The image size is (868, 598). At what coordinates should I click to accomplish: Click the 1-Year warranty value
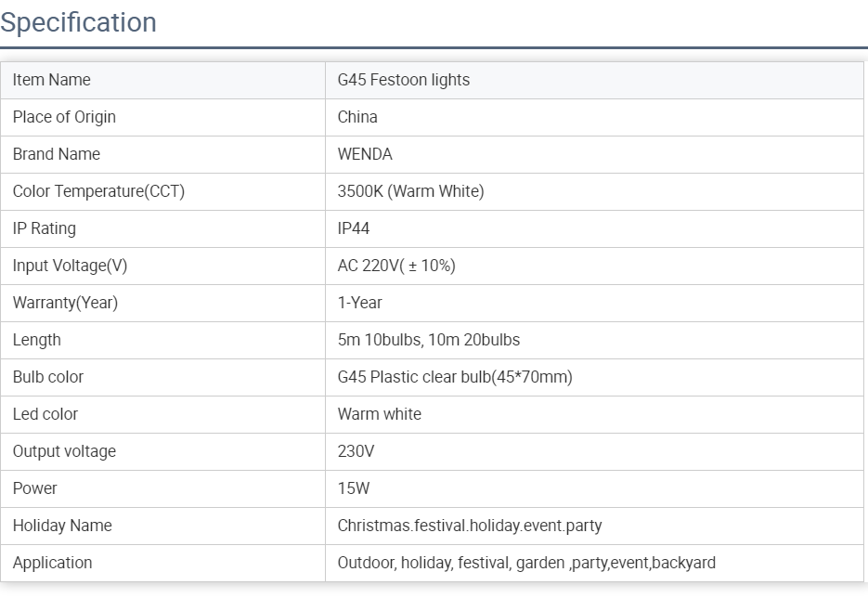point(360,303)
